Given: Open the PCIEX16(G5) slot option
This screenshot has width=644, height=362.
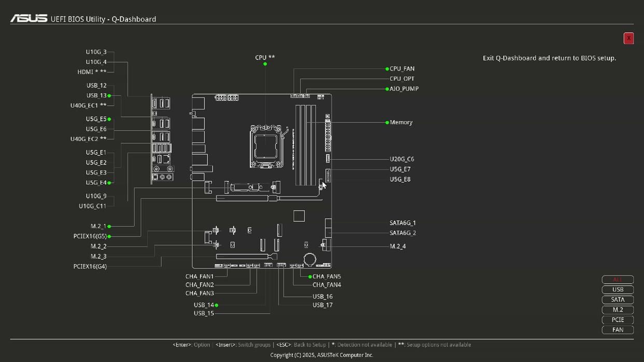Looking at the screenshot, I should (90, 236).
